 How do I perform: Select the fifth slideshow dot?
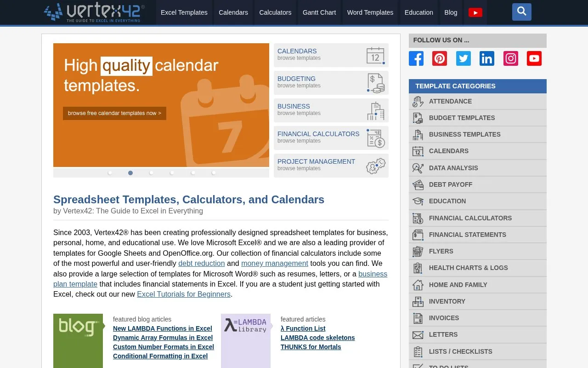tap(193, 173)
